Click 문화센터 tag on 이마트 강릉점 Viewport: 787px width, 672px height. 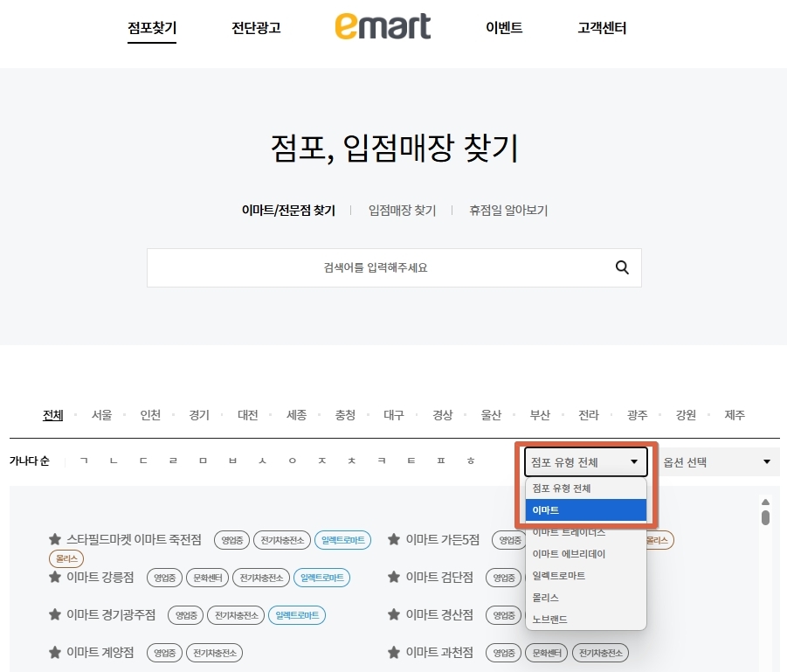[x=207, y=578]
